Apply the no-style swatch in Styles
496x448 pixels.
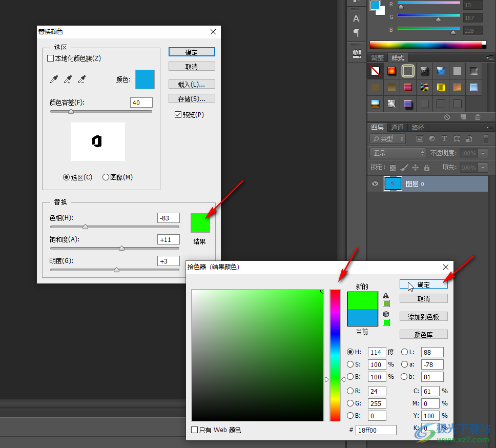click(x=375, y=71)
